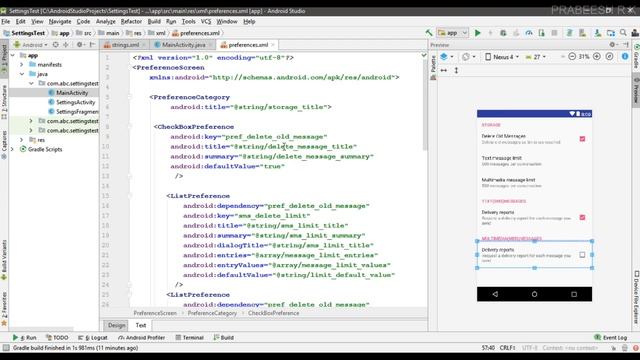640x360 pixels.
Task: Open the Nexus 4 device dropdown
Action: coord(502,57)
